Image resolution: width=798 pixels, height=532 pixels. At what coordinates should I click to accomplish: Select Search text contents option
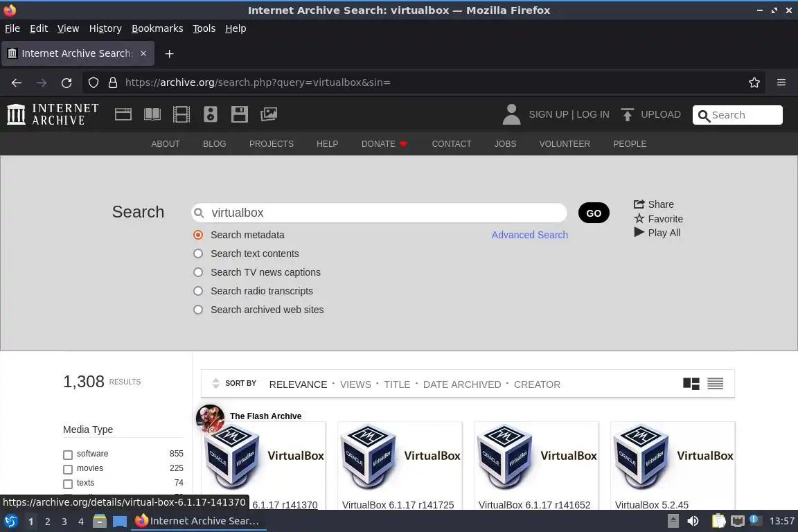pyautogui.click(x=198, y=254)
